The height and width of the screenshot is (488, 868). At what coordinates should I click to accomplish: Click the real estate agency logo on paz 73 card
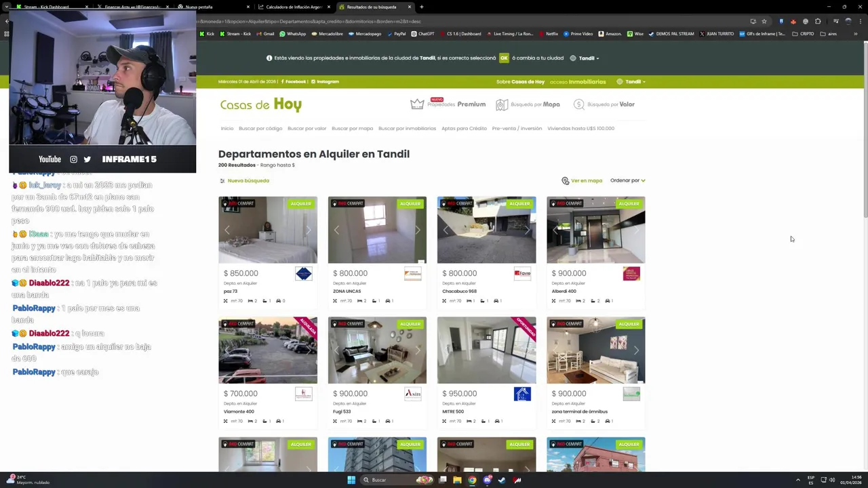point(304,273)
